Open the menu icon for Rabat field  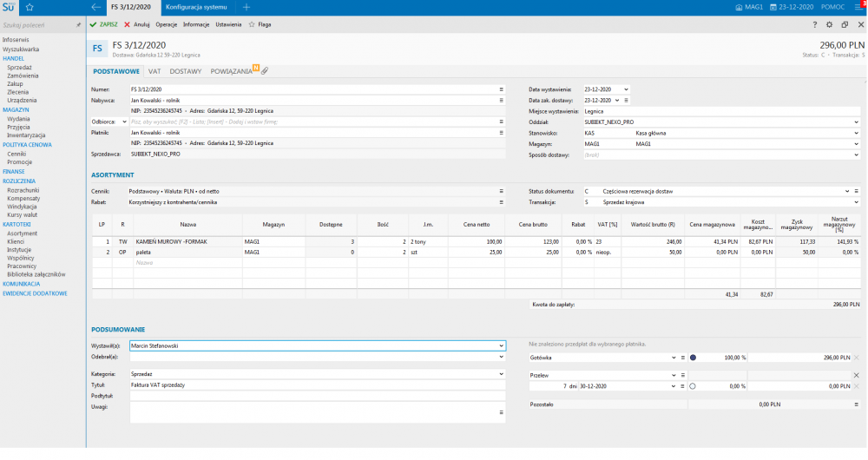coord(502,202)
